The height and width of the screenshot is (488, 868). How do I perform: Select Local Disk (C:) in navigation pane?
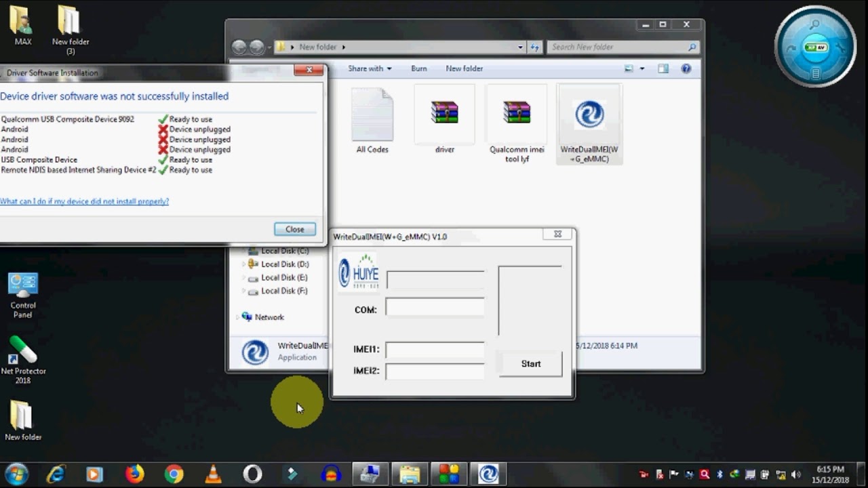click(284, 251)
